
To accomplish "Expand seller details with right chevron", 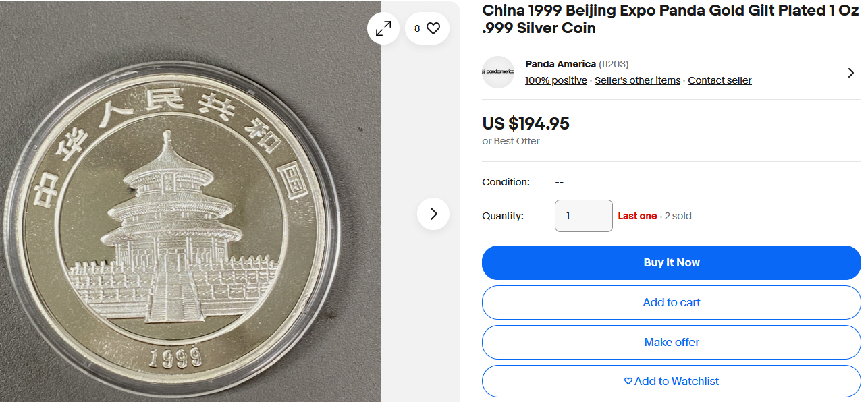I will pyautogui.click(x=850, y=72).
